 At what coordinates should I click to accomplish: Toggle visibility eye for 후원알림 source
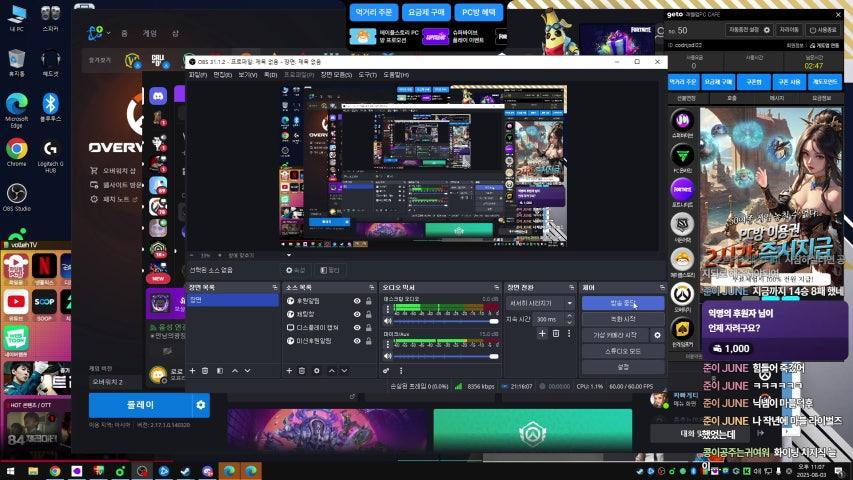coord(357,301)
